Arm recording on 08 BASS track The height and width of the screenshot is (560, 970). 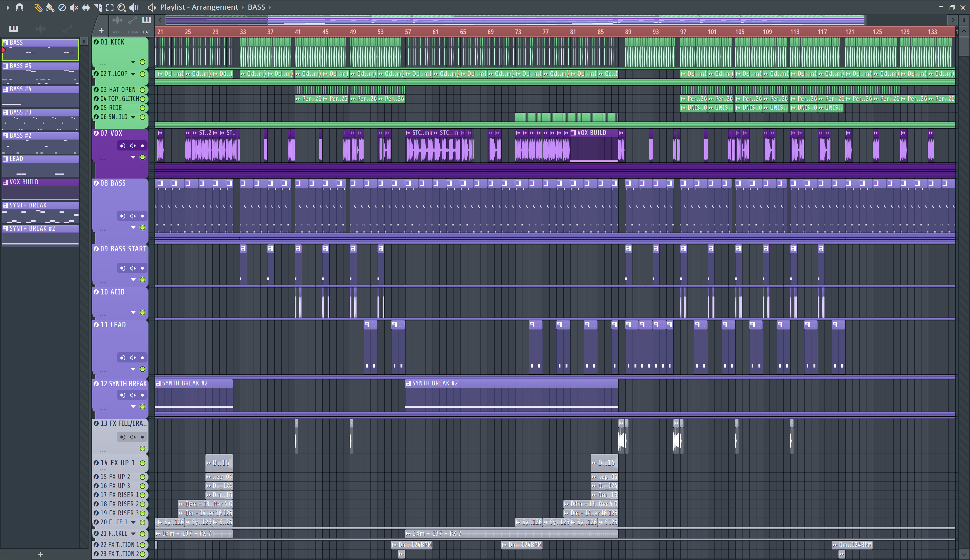coord(142,216)
